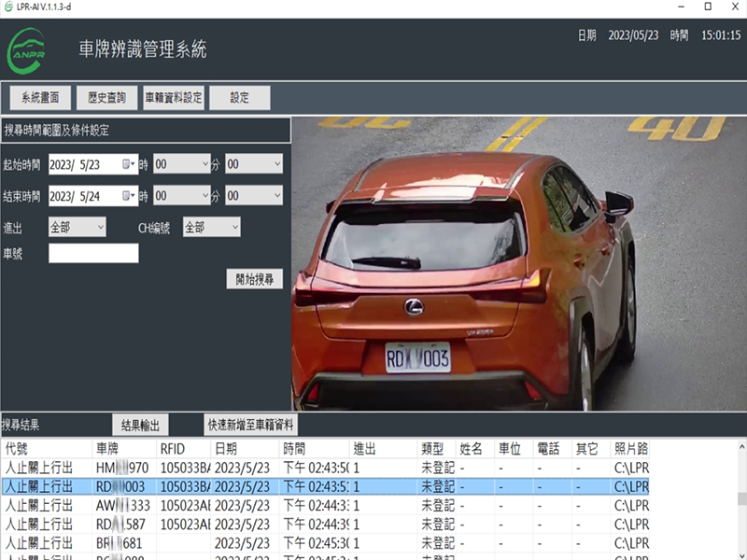Open the 設定 page
The image size is (747, 560).
[x=239, y=98]
